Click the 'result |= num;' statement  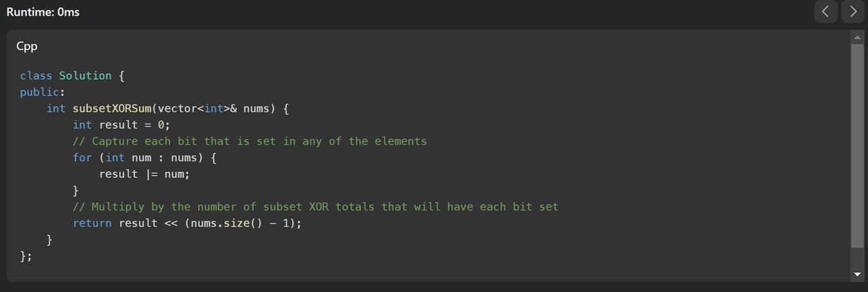[x=145, y=174]
